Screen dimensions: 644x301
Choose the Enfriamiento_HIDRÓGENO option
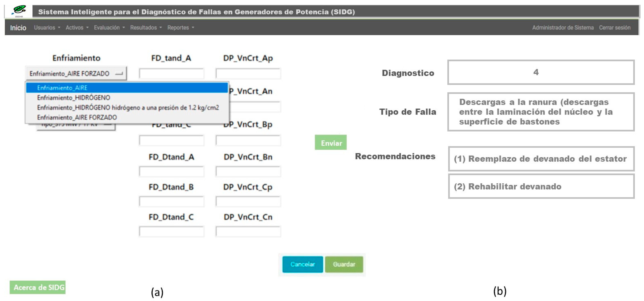pyautogui.click(x=74, y=98)
